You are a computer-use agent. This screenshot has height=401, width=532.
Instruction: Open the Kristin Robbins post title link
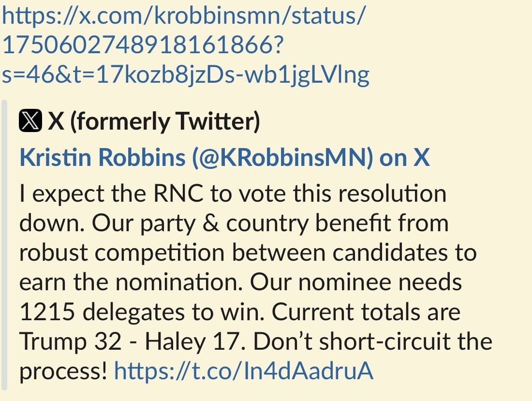[x=224, y=158]
